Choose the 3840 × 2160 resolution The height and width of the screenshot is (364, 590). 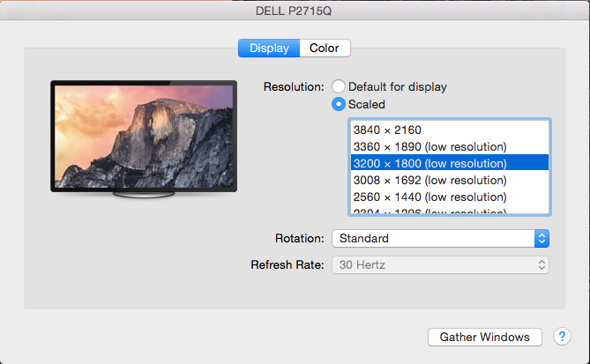click(450, 130)
